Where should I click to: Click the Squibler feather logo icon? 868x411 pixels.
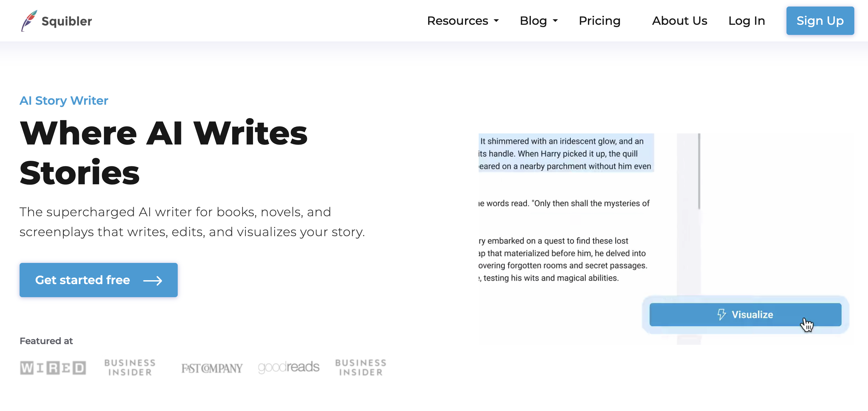pos(29,21)
